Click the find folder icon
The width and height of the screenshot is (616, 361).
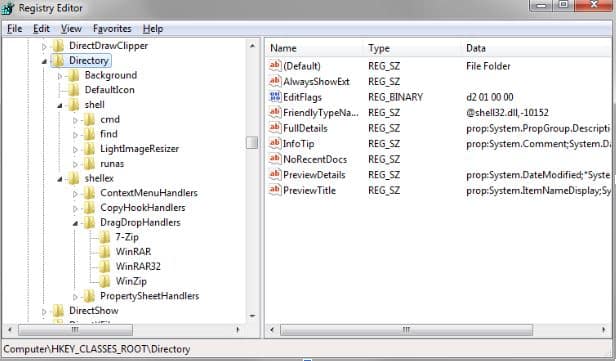pyautogui.click(x=90, y=134)
